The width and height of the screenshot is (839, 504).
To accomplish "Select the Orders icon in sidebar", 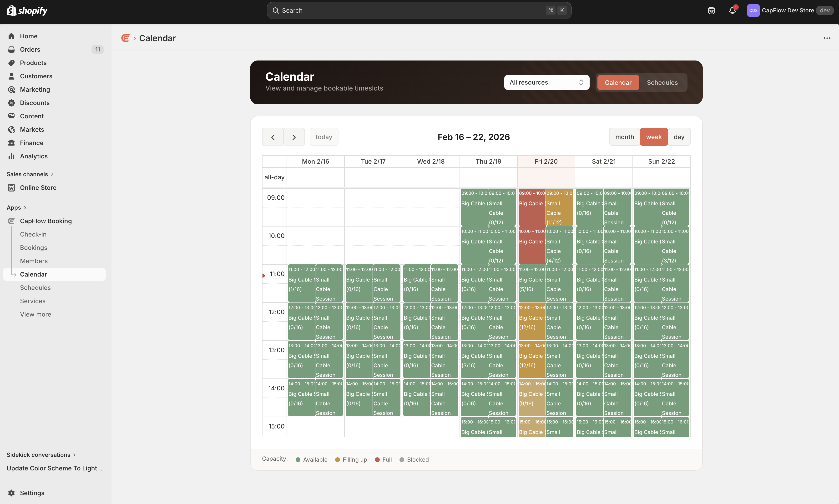I will [x=11, y=49].
